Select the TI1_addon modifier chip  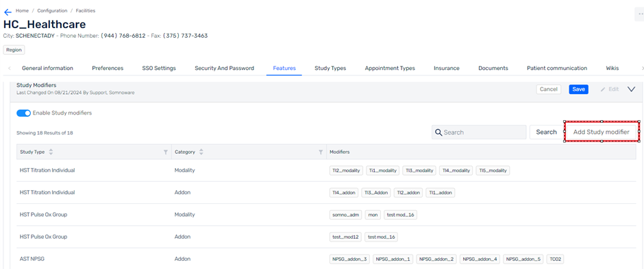(441, 193)
